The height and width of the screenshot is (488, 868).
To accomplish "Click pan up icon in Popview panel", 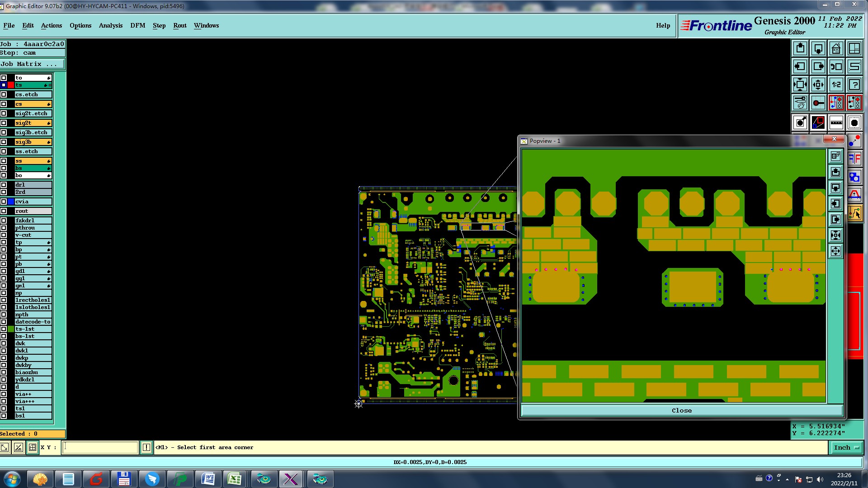I will point(836,172).
